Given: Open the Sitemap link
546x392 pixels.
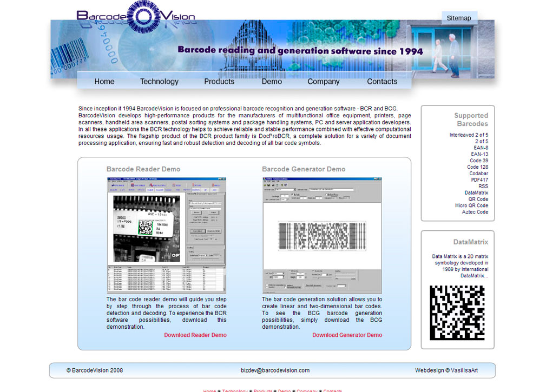Looking at the screenshot, I should (x=459, y=18).
